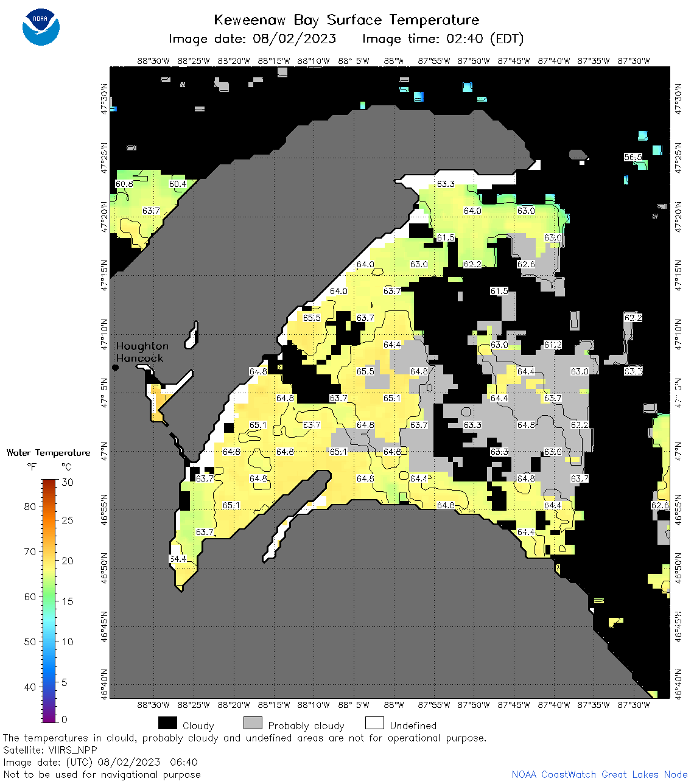Viewport: 694px width, 784px height.
Task: Click the 25 Celsius scale tick label
Action: (x=68, y=520)
